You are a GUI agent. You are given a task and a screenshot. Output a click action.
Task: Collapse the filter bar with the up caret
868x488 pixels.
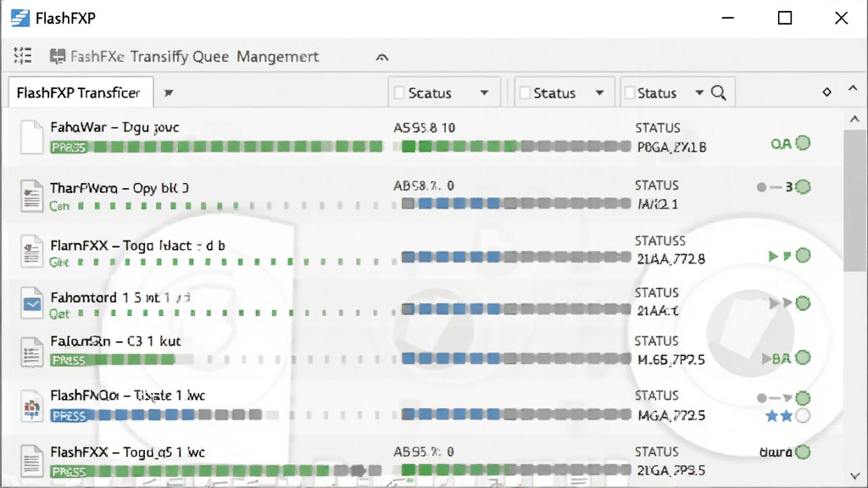(853, 88)
